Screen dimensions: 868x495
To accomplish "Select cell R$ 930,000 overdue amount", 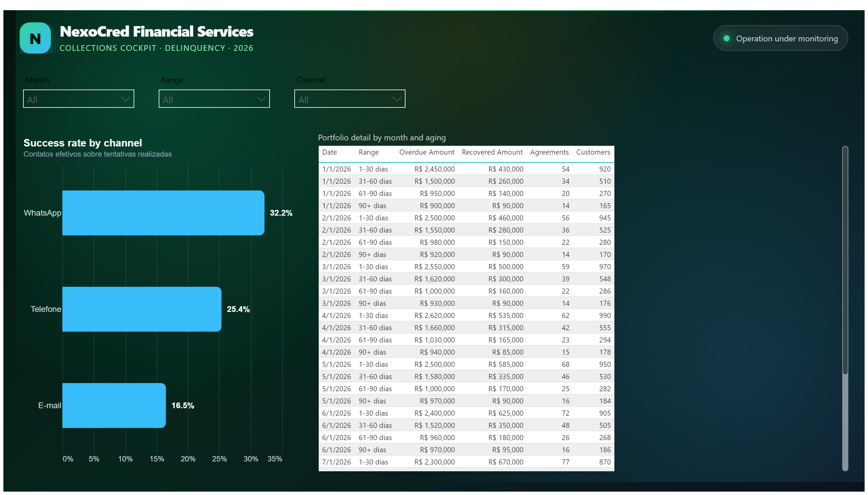I will coord(437,303).
